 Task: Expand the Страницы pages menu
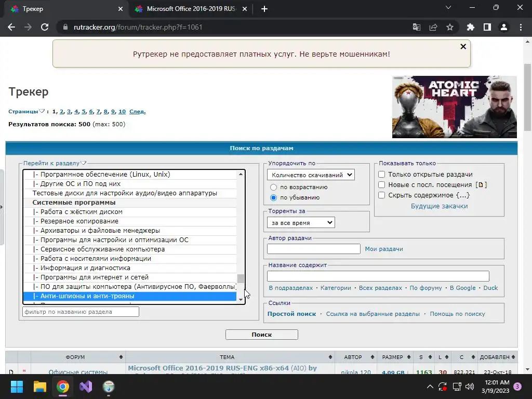pos(26,111)
